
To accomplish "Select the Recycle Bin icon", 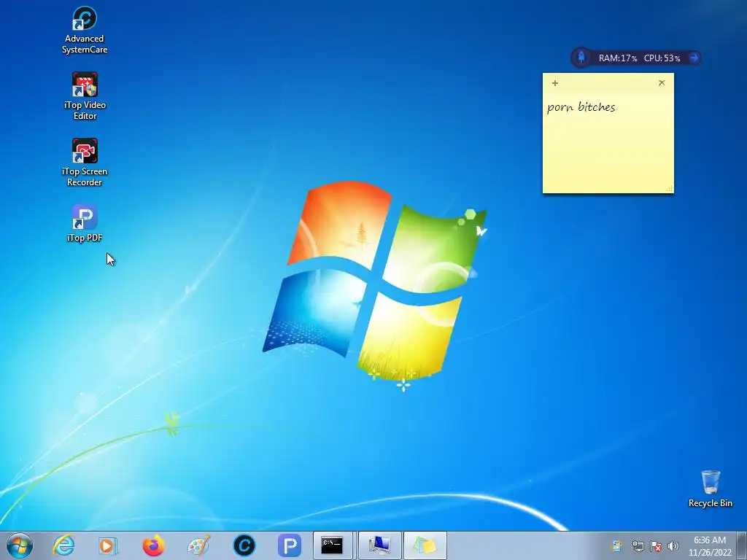I will click(711, 489).
